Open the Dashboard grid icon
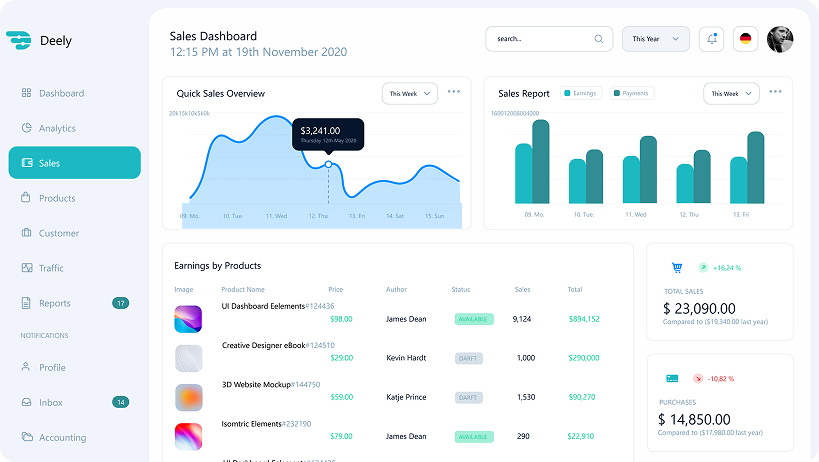The width and height of the screenshot is (819, 462). [26, 93]
